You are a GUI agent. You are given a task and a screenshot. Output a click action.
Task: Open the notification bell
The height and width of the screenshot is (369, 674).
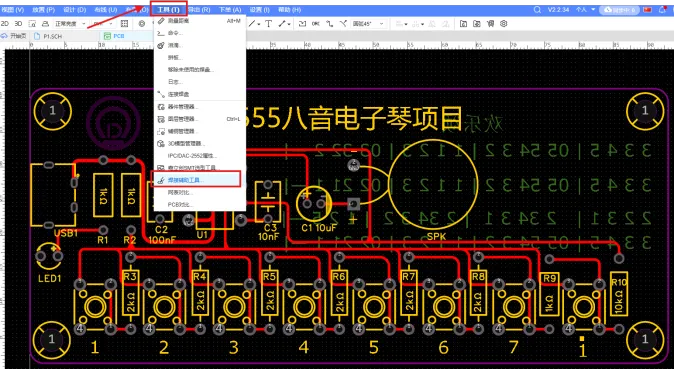662,9
